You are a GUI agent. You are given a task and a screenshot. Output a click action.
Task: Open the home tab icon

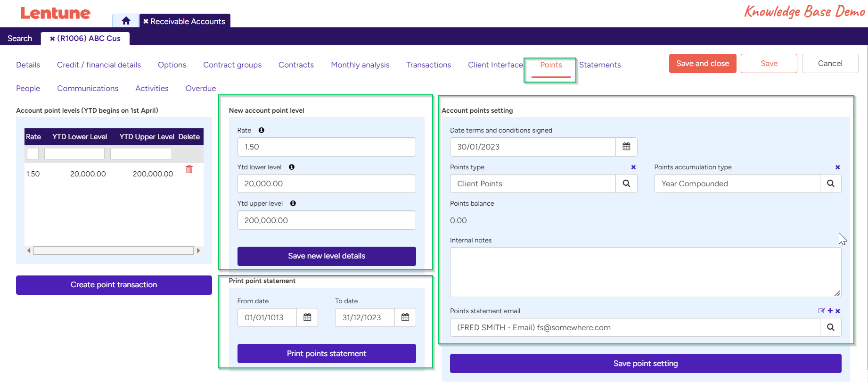pyautogui.click(x=126, y=21)
